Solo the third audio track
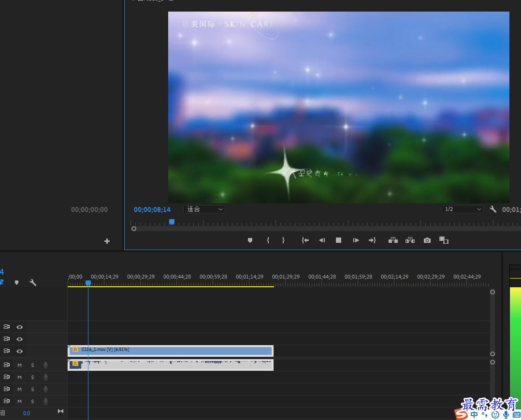Screen dimensions: 521x420 click(x=32, y=389)
